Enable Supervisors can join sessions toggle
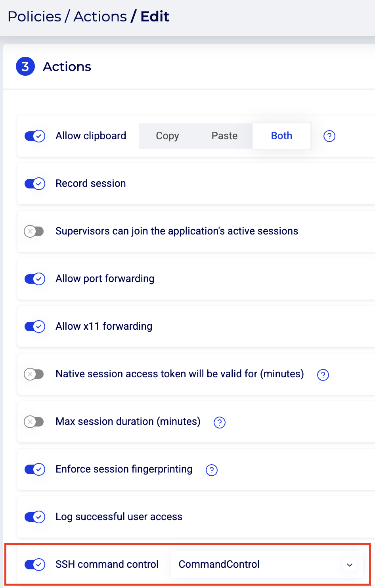The width and height of the screenshot is (375, 588). click(34, 231)
